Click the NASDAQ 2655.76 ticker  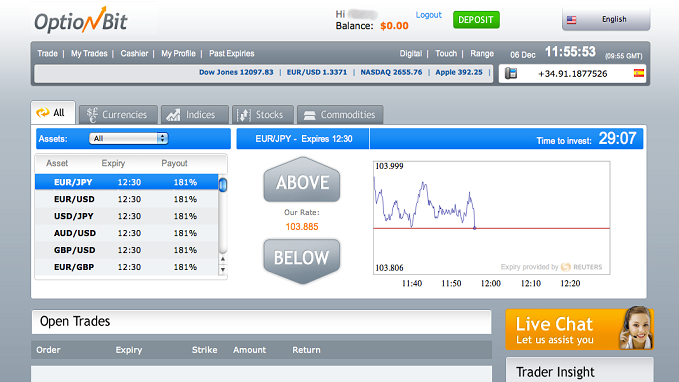pyautogui.click(x=391, y=72)
